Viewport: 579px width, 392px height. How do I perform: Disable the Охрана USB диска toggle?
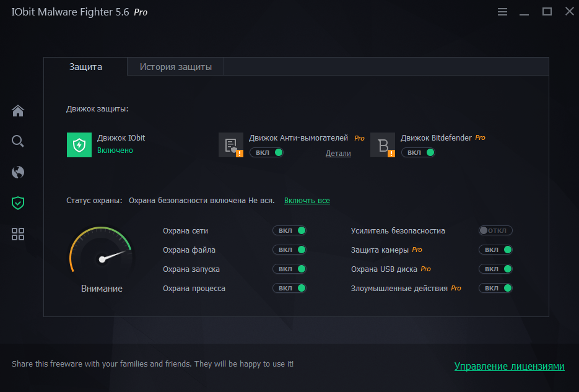point(495,269)
